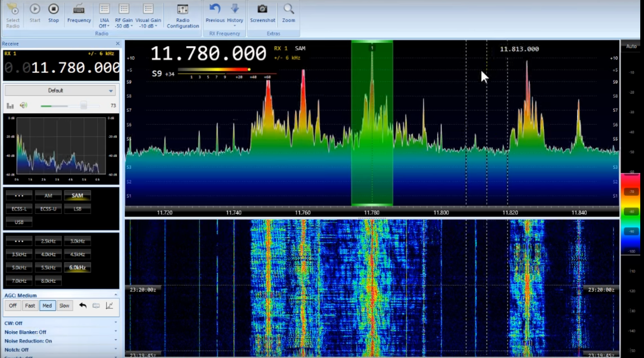
Task: Expand the CW: Off section
Action: tap(116, 323)
